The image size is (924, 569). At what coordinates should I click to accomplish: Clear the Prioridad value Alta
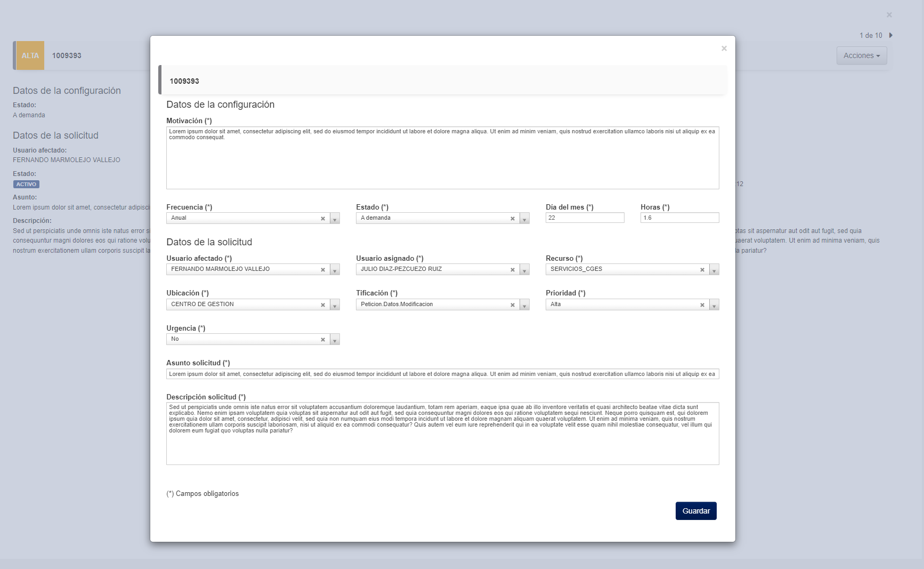point(702,305)
